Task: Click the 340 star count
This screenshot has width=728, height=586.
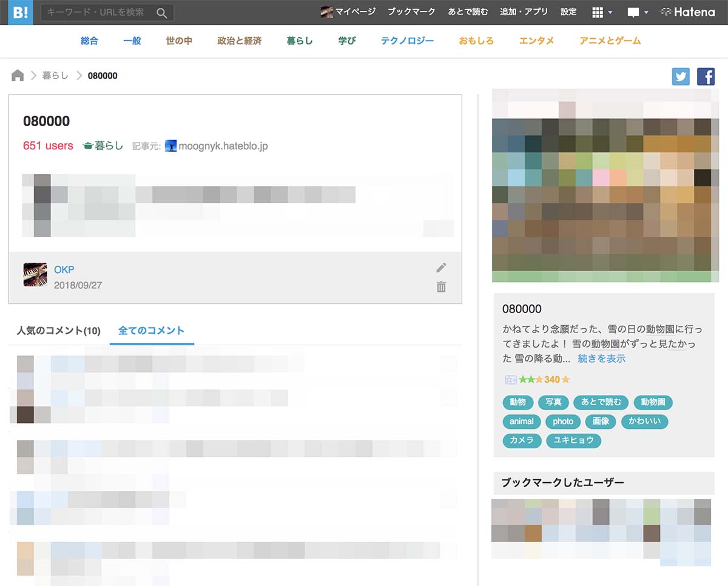Action: click(552, 380)
